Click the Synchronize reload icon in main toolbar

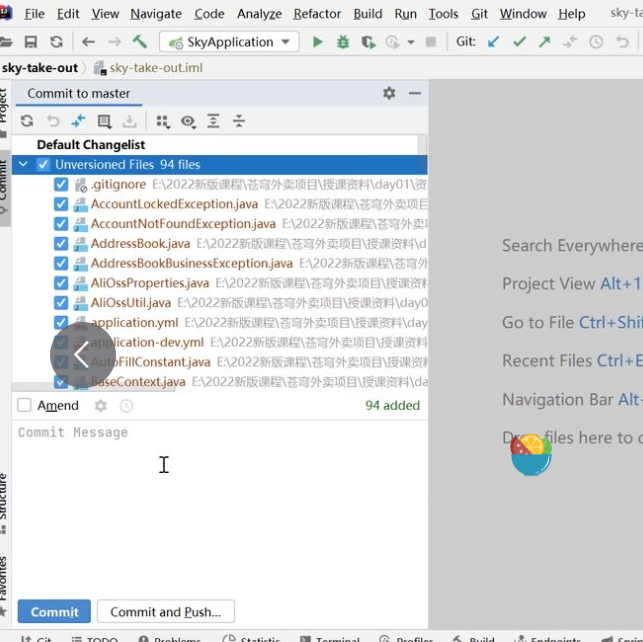[x=57, y=42]
